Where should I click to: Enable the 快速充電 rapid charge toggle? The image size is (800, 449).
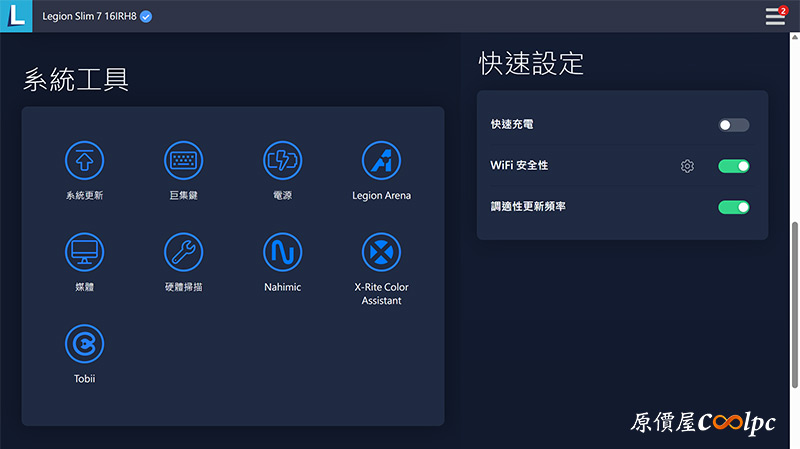click(733, 125)
